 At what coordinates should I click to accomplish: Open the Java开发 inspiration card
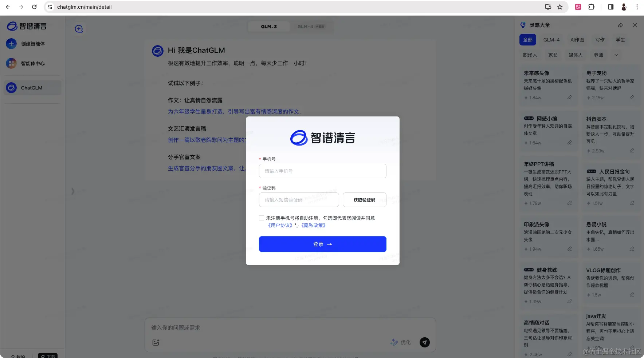(x=611, y=331)
